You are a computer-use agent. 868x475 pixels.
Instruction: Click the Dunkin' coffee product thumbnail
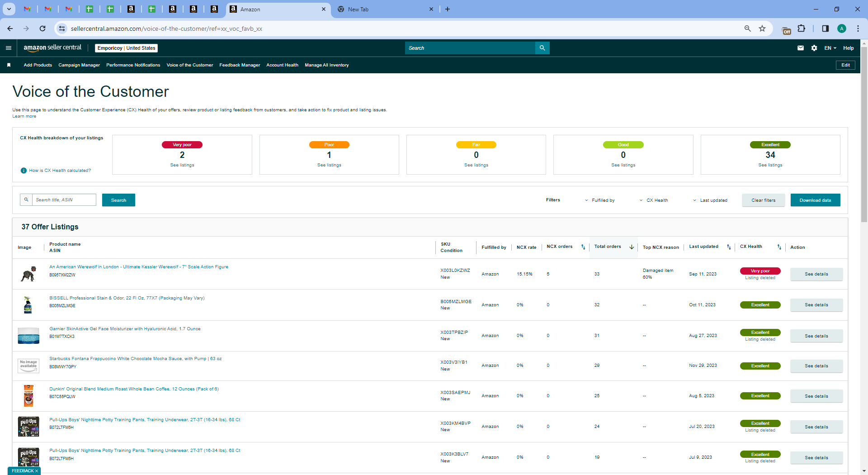pos(28,396)
